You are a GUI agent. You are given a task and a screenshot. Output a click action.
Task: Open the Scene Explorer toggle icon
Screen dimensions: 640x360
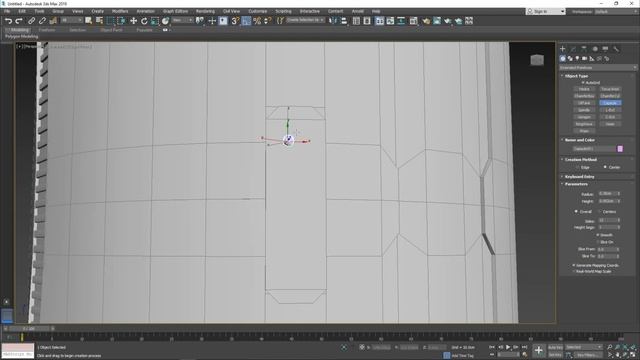(356, 21)
